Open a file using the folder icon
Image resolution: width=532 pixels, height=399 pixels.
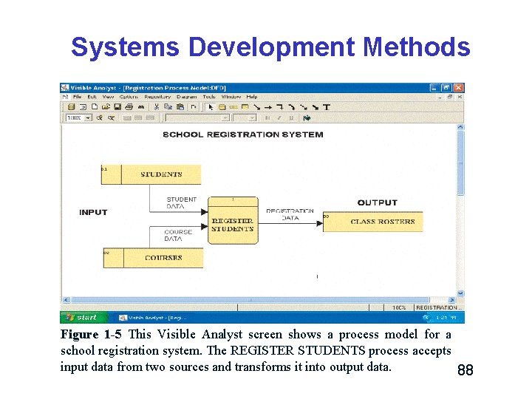[106, 107]
